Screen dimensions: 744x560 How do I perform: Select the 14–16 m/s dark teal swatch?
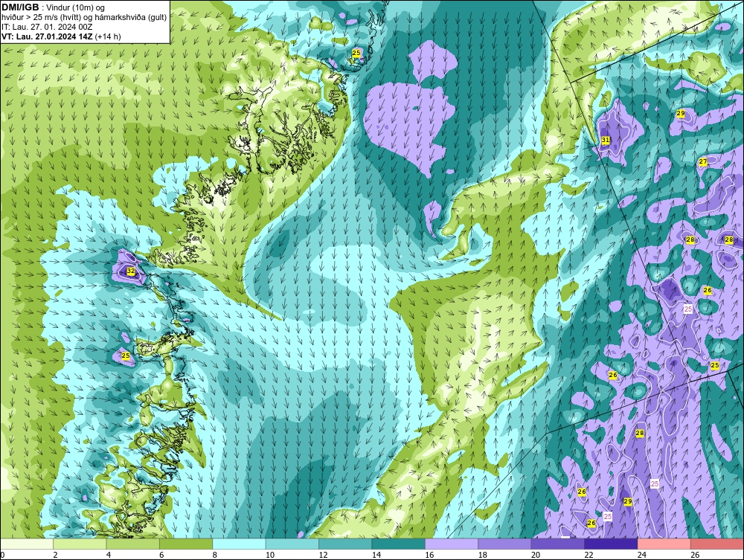click(x=399, y=544)
